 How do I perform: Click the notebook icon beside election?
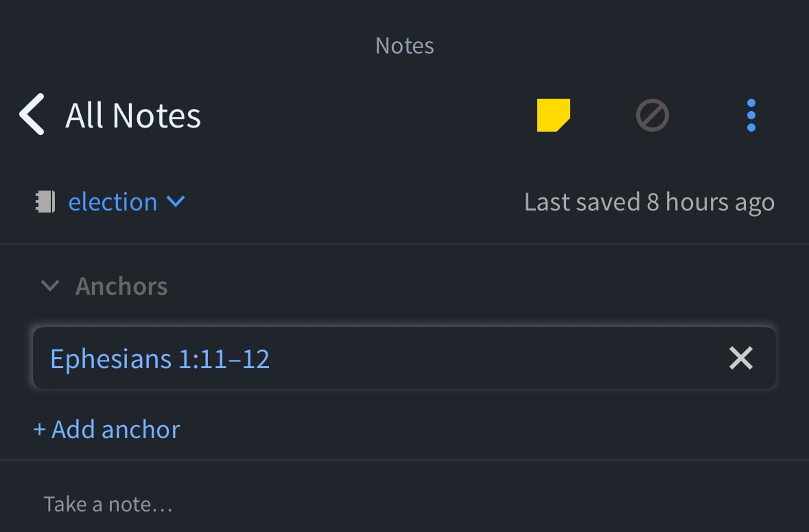coord(45,202)
